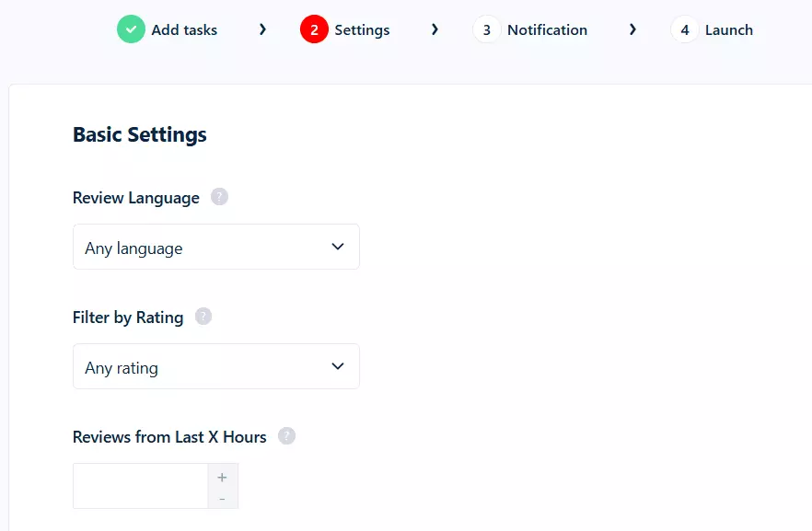Viewport: 812px width, 531px height.
Task: Decrement hours with the minus stepper
Action: pyautogui.click(x=222, y=498)
